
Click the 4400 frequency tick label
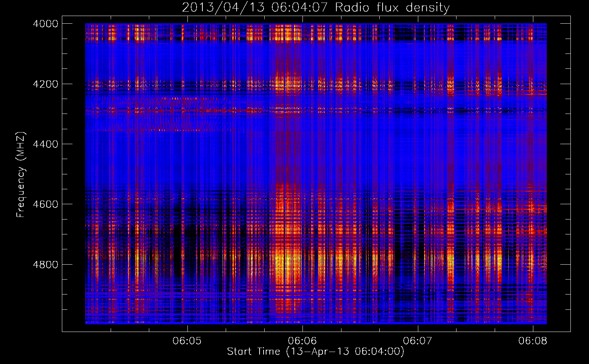pyautogui.click(x=46, y=144)
